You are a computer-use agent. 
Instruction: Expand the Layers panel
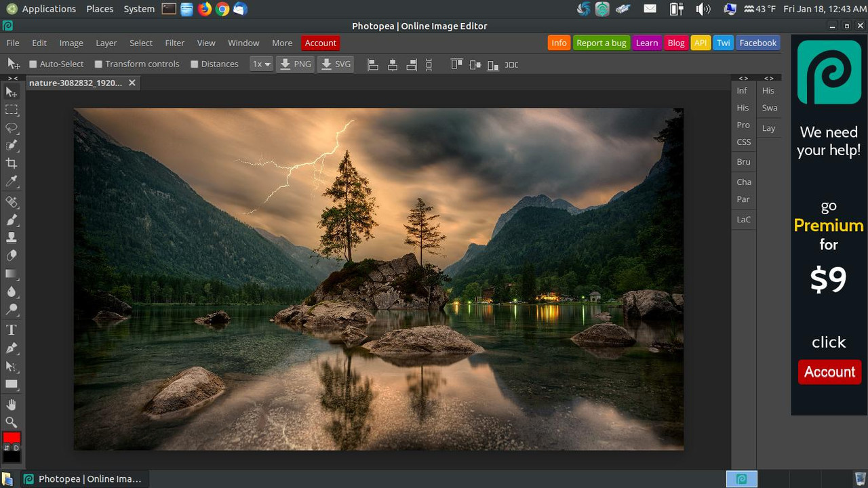(768, 127)
